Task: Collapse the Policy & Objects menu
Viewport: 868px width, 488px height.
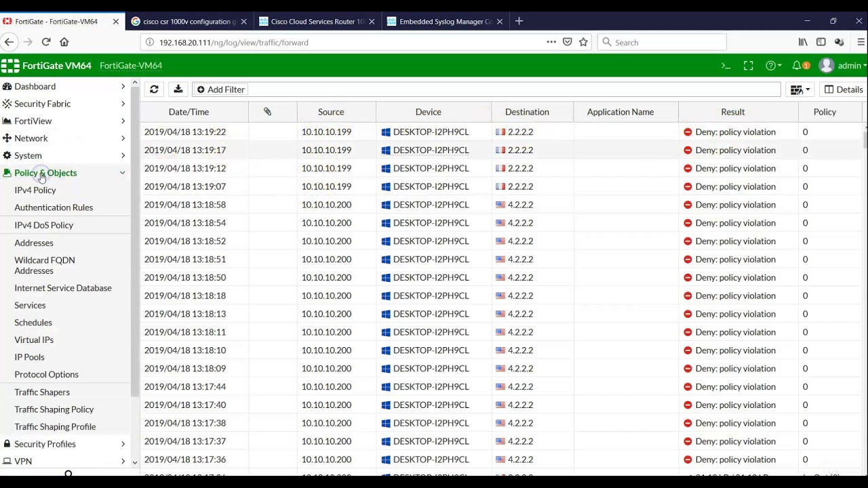Action: coord(64,173)
